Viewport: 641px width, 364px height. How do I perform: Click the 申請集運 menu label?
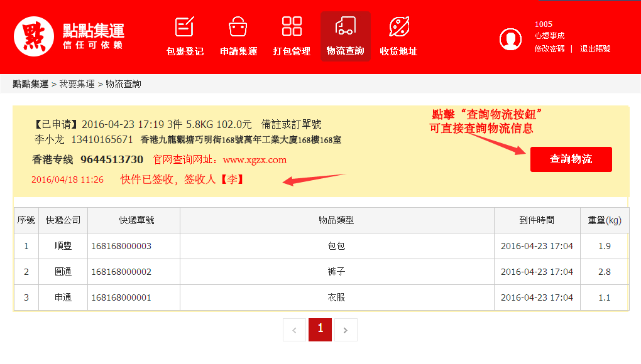(x=238, y=51)
